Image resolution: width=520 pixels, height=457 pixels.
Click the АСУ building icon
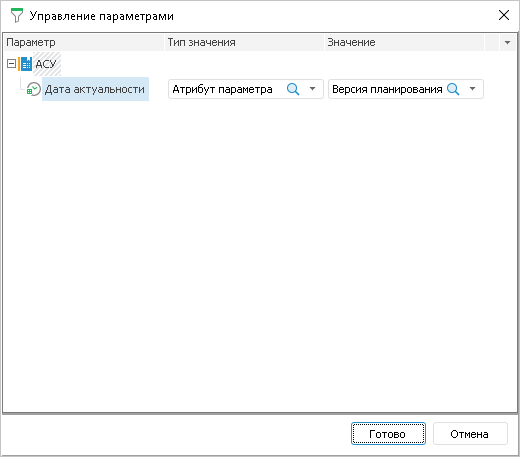[25, 64]
